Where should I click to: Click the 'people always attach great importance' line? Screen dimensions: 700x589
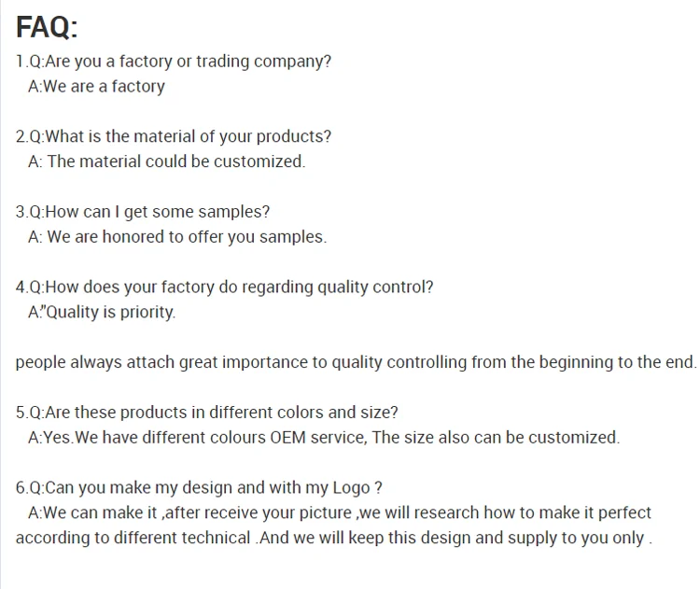357,362
